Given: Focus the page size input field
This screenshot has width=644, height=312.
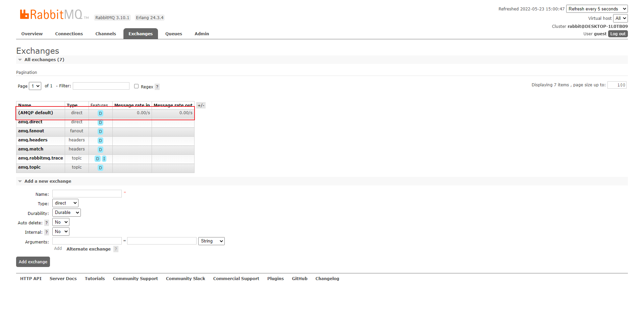Looking at the screenshot, I should pos(617,85).
